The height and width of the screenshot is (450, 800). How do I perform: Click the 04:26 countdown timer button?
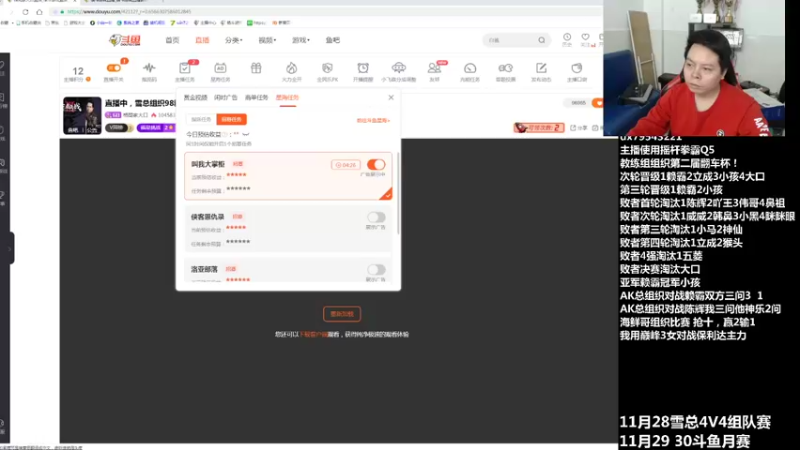[346, 165]
